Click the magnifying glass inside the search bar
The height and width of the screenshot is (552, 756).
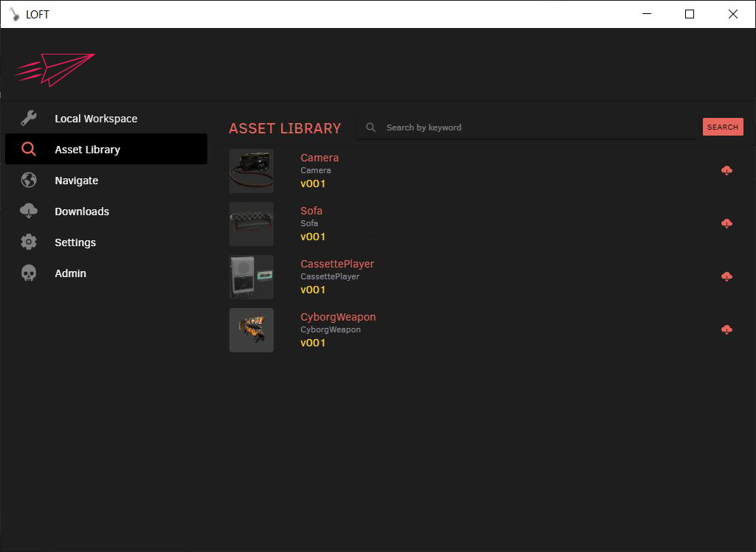tap(370, 127)
